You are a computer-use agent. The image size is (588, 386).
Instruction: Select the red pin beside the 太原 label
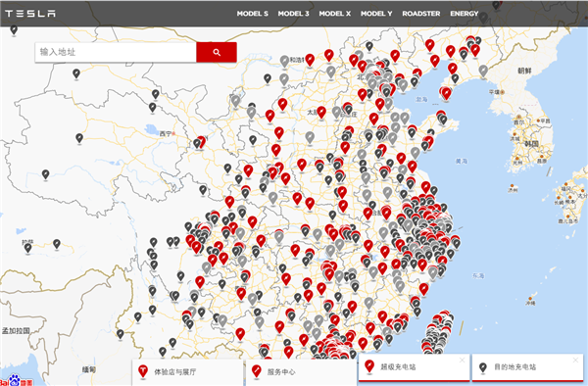[x=321, y=112]
